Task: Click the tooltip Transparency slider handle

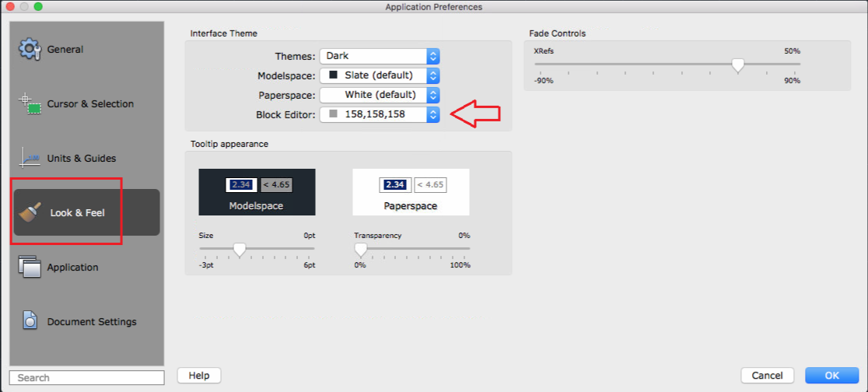Action: [360, 250]
